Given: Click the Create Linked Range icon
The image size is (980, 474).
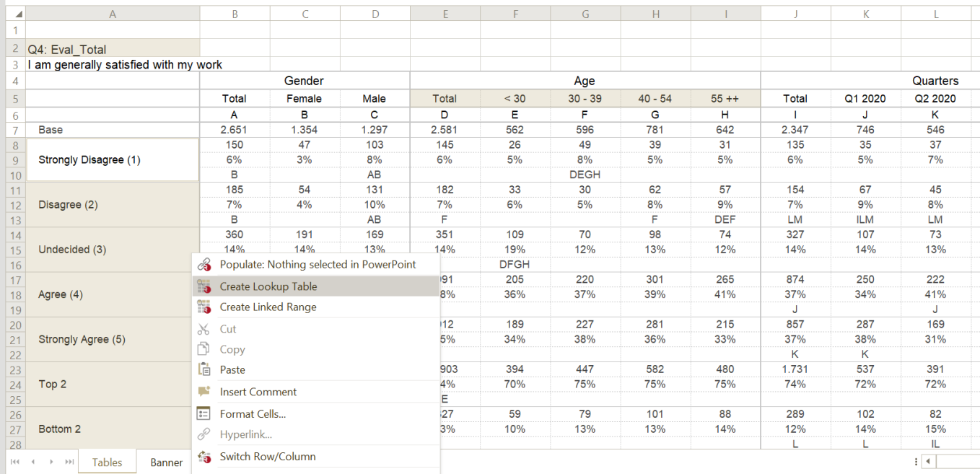Looking at the screenshot, I should pyautogui.click(x=205, y=305).
